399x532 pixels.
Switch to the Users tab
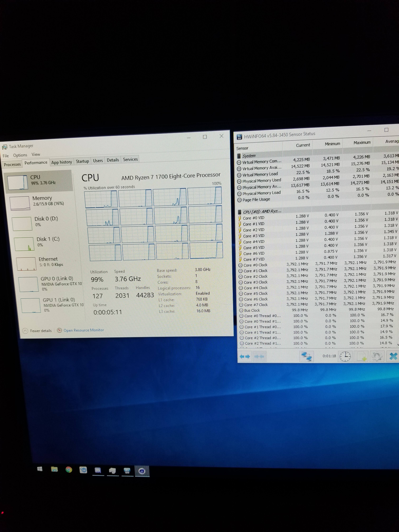click(98, 161)
